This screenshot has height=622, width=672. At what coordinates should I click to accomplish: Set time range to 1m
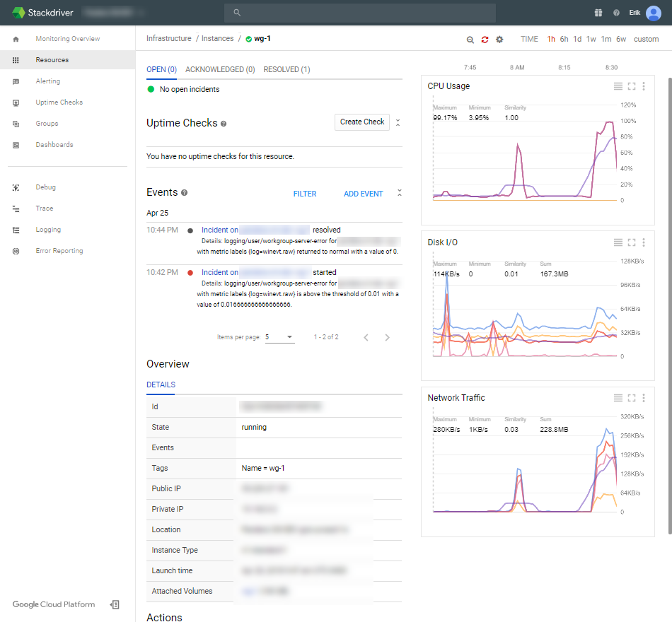click(606, 39)
